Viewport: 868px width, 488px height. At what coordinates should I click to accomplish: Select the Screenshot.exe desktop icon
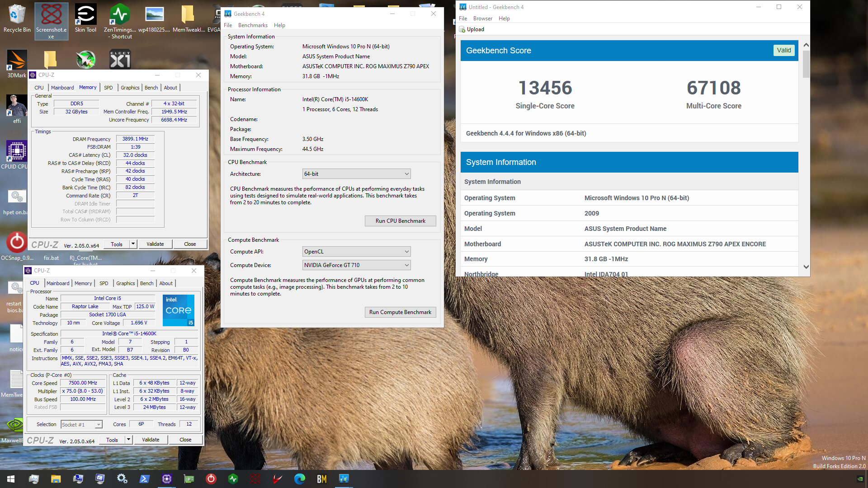click(x=51, y=21)
